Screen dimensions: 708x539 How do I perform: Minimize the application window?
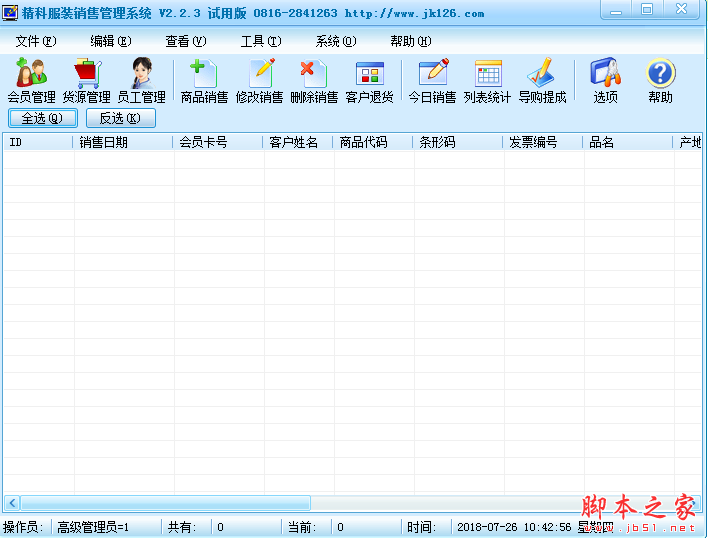(615, 10)
